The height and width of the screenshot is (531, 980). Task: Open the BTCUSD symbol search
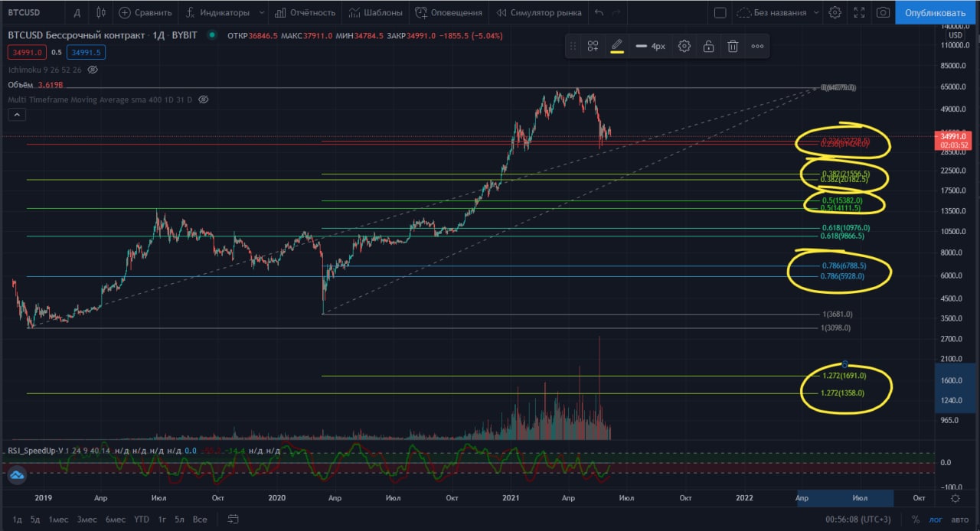tap(25, 12)
